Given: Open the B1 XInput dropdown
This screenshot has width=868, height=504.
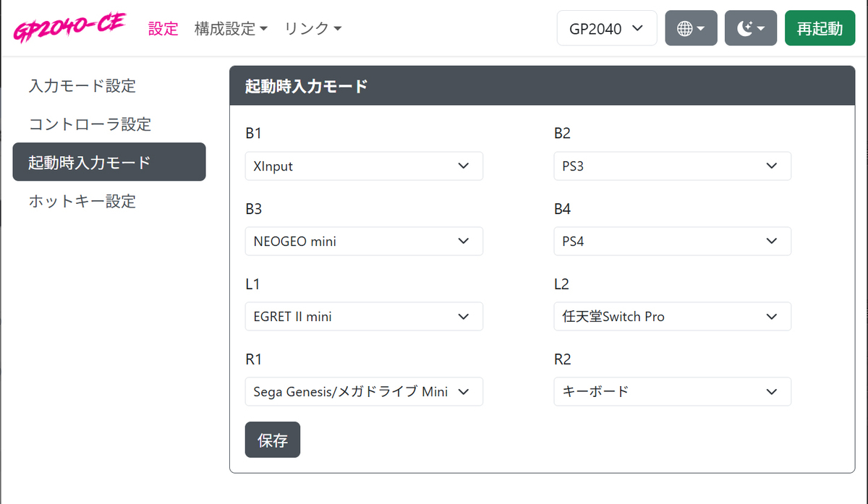Looking at the screenshot, I should 364,166.
